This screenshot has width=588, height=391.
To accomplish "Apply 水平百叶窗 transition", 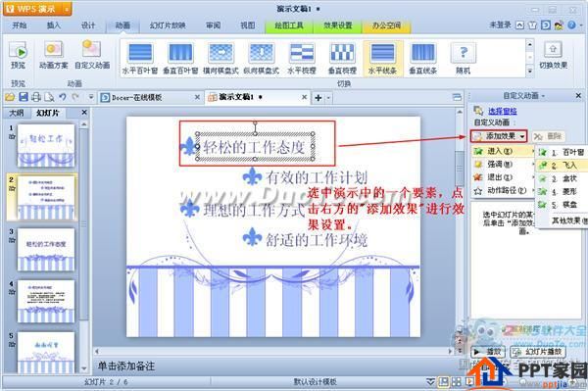I will click(140, 58).
